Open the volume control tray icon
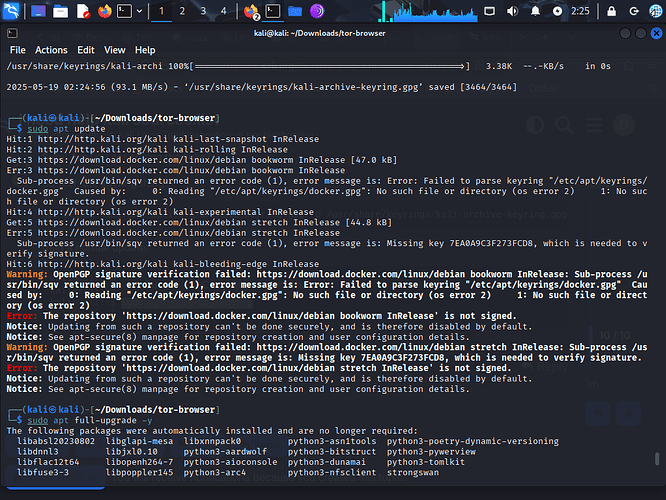Image resolution: width=666 pixels, height=500 pixels. coord(512,11)
